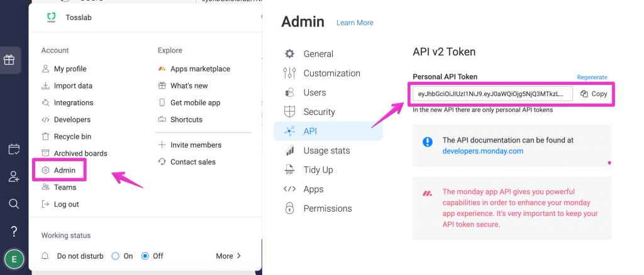Click the Do not disturb bell icon
This screenshot has height=275, width=644.
[45, 256]
